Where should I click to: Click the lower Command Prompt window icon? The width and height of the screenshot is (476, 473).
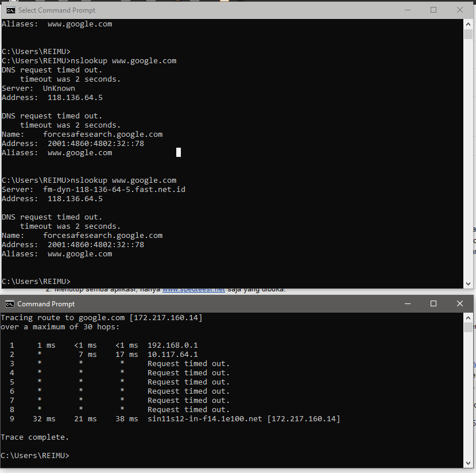[x=9, y=303]
